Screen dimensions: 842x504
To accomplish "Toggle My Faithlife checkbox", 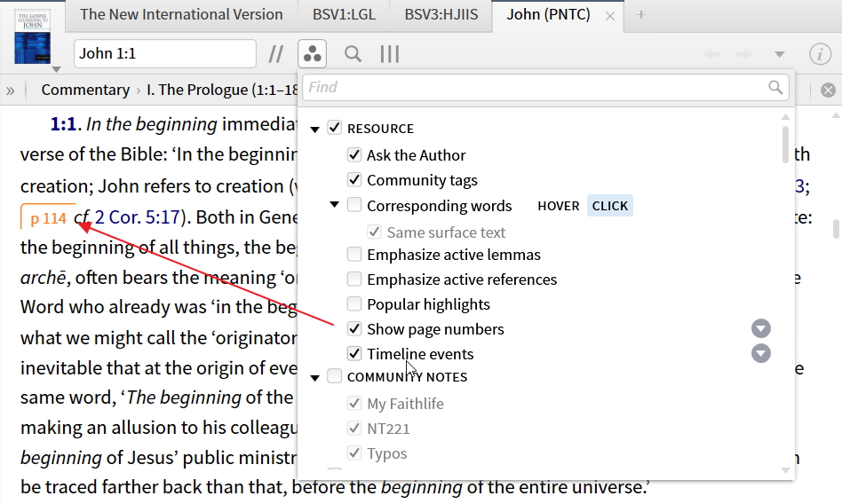I will 354,403.
